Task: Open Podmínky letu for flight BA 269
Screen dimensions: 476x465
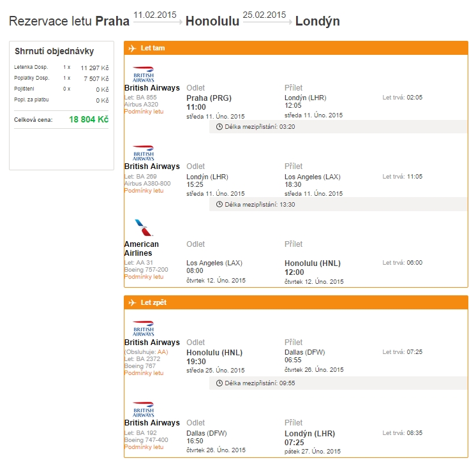Action: coord(144,191)
